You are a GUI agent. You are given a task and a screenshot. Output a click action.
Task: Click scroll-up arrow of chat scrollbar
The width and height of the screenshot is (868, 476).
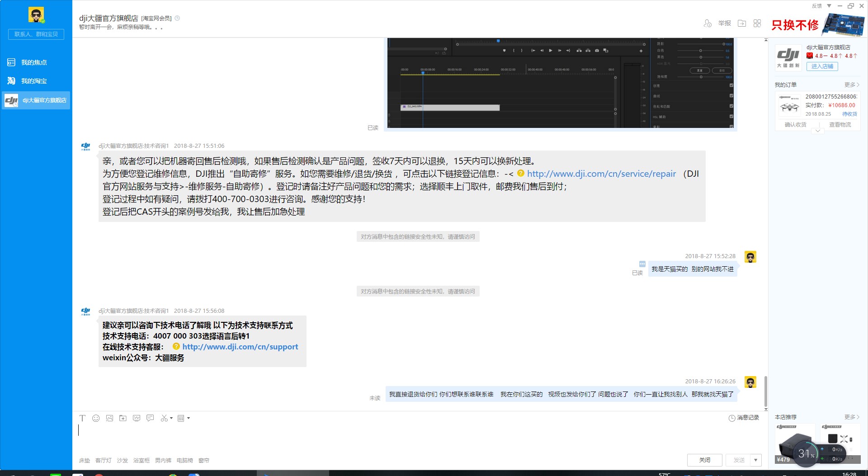766,40
